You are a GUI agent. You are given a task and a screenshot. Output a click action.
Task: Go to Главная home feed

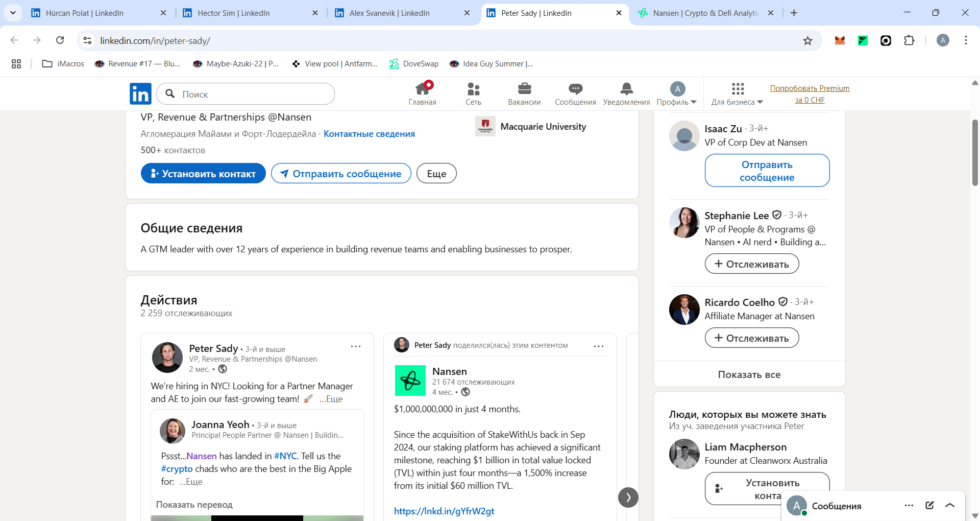pos(423,94)
